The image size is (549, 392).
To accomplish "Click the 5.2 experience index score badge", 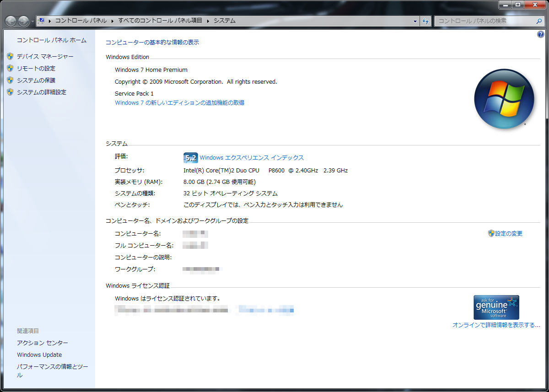I will click(x=190, y=158).
